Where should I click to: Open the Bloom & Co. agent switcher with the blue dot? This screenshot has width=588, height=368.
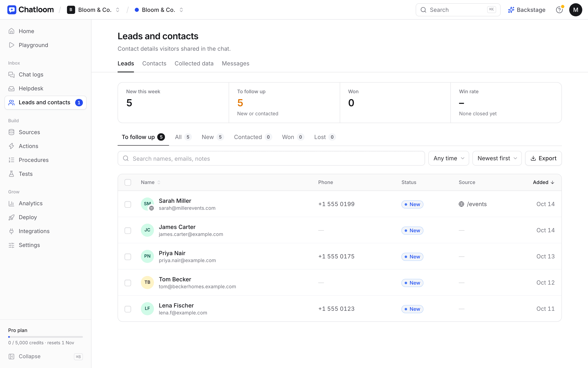[x=159, y=10]
